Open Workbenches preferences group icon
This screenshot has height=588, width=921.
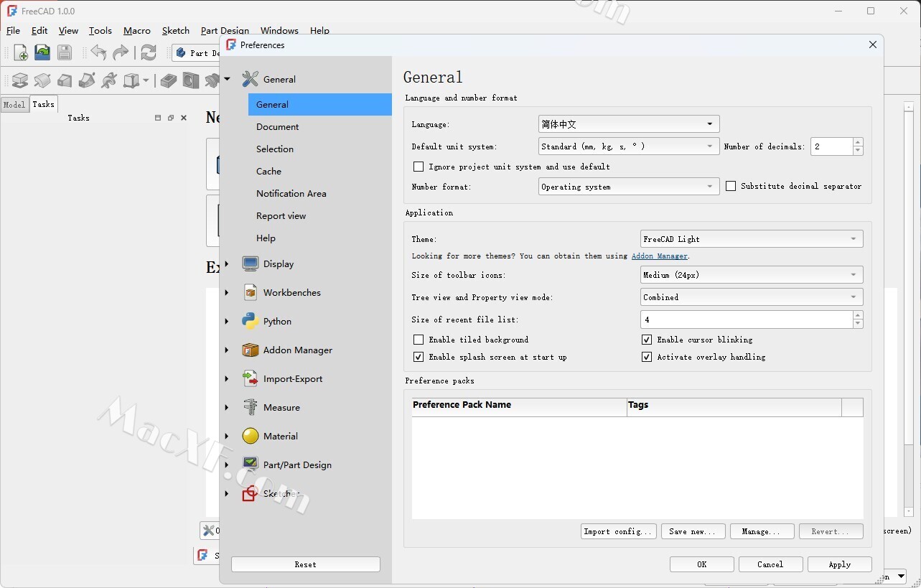250,292
